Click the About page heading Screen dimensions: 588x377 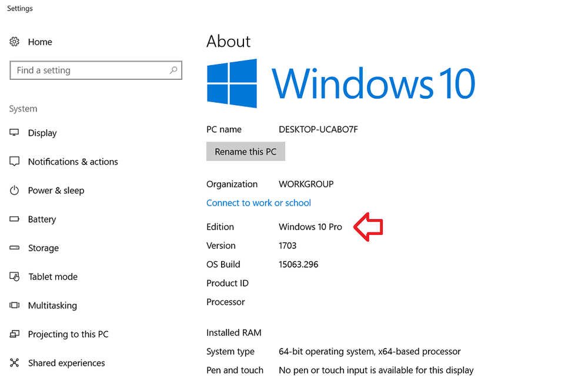pyautogui.click(x=228, y=41)
